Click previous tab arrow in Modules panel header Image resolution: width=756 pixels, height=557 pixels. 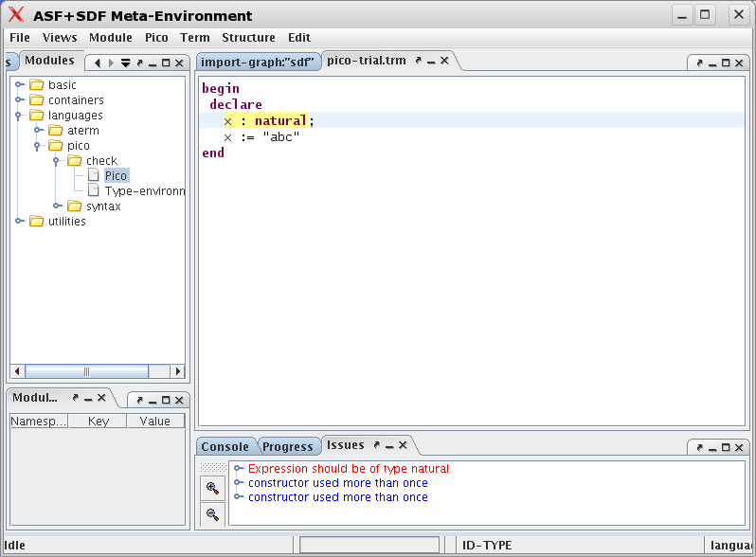97,63
